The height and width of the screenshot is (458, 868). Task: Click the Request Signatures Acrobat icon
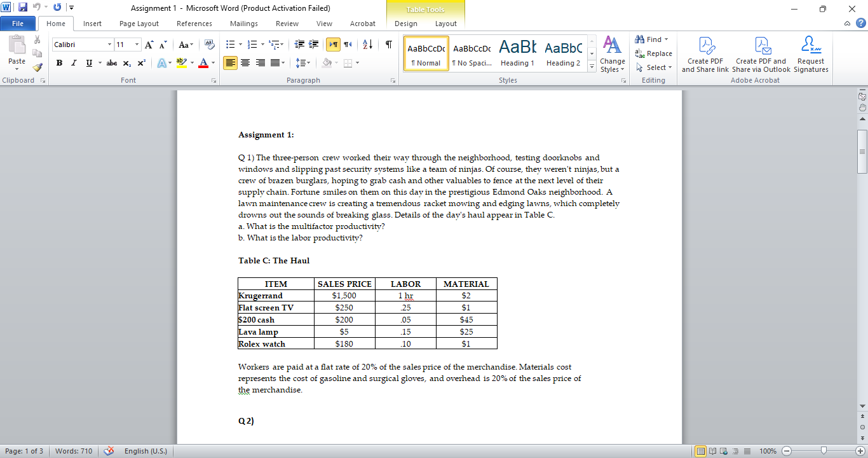[x=811, y=53]
